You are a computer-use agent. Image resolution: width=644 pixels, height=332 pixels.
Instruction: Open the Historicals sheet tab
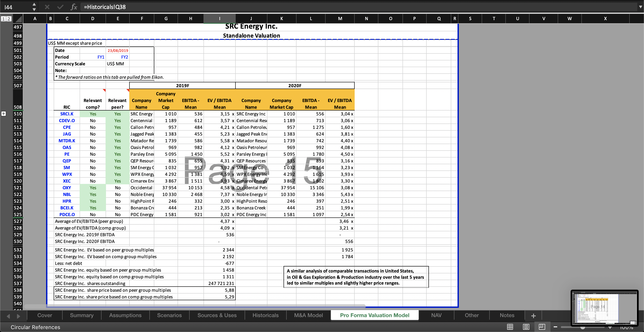click(265, 315)
